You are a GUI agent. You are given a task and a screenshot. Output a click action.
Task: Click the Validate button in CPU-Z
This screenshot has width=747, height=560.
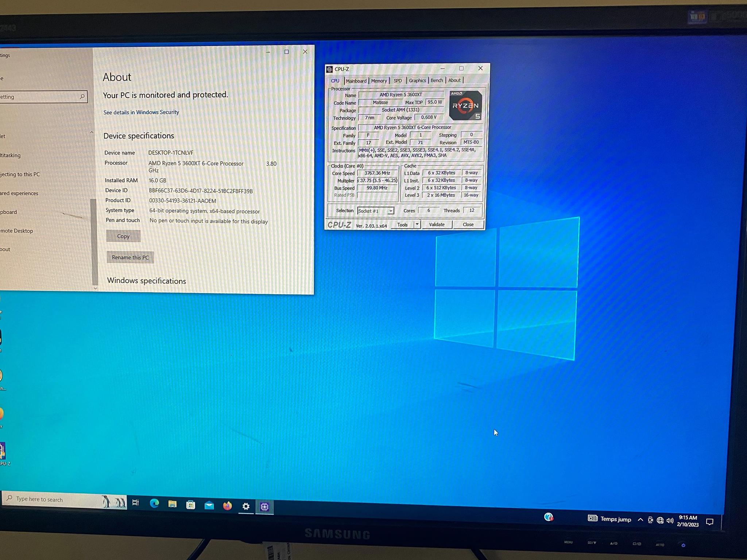coord(437,225)
